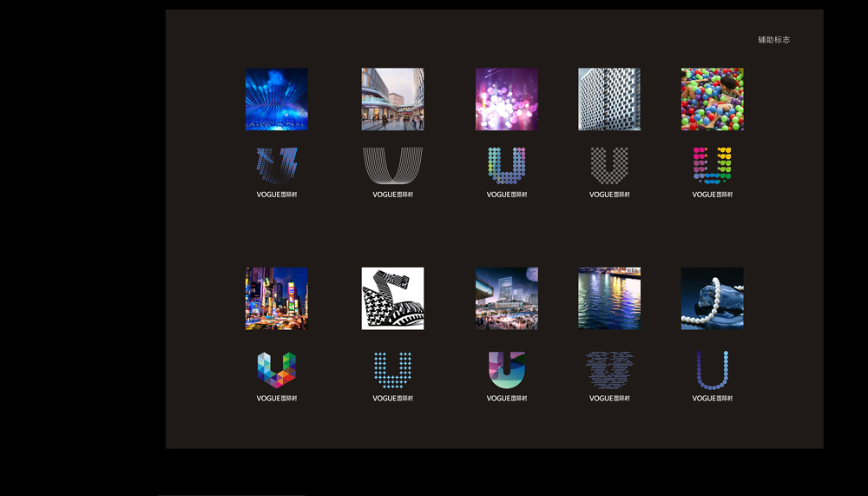Select the multicolor triangle mosaic U logo
This screenshot has width=868, height=496.
(x=277, y=369)
